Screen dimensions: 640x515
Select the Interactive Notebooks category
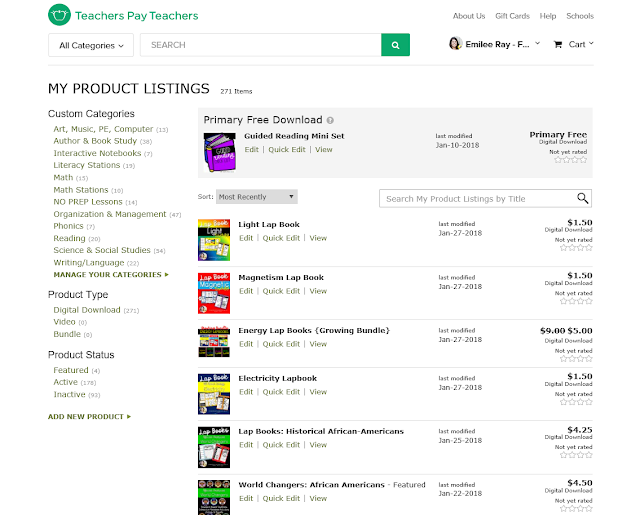(x=97, y=153)
